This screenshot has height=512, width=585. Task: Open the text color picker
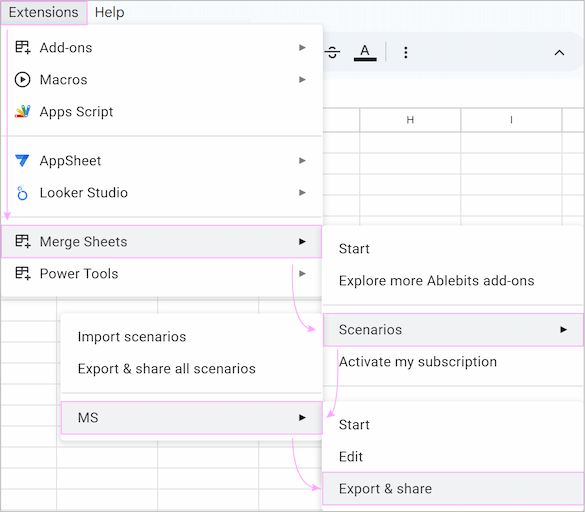tap(365, 52)
